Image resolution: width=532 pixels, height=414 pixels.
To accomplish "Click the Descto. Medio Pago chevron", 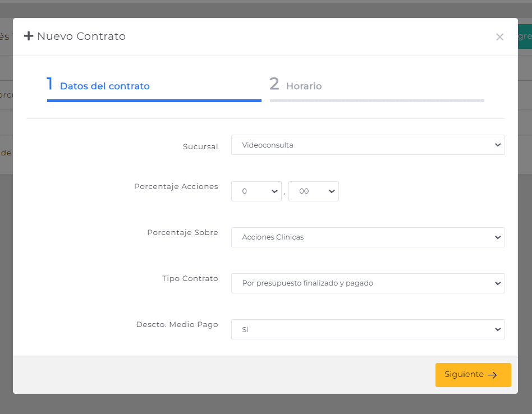I will point(498,329).
